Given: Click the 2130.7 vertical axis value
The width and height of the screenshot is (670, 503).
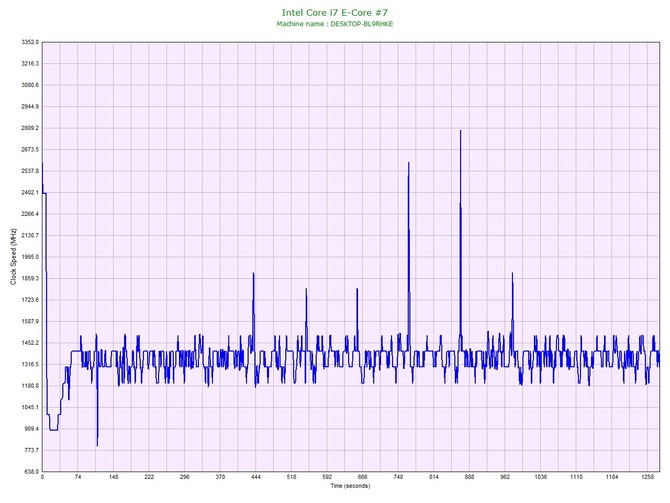Looking at the screenshot, I should click(x=30, y=235).
